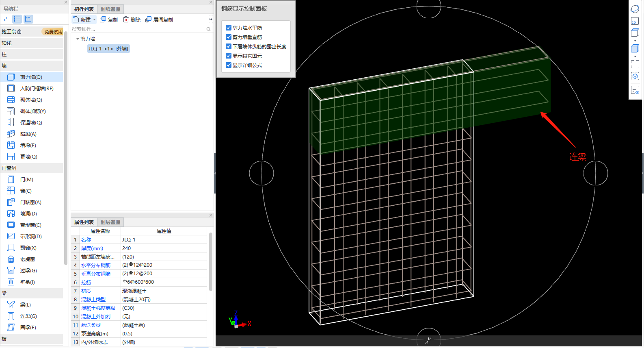Select 墙垛(E) item
This screenshot has width=644, height=348.
(32, 145)
